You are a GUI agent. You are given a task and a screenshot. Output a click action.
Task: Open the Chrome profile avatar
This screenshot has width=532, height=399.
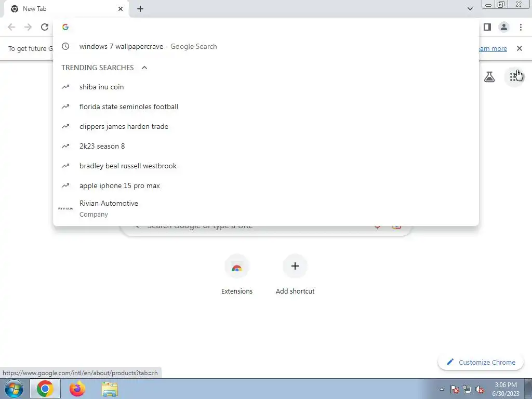504,27
